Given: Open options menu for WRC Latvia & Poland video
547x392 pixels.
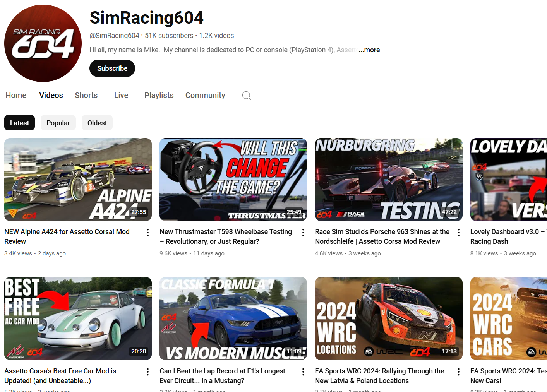Looking at the screenshot, I should 459,372.
